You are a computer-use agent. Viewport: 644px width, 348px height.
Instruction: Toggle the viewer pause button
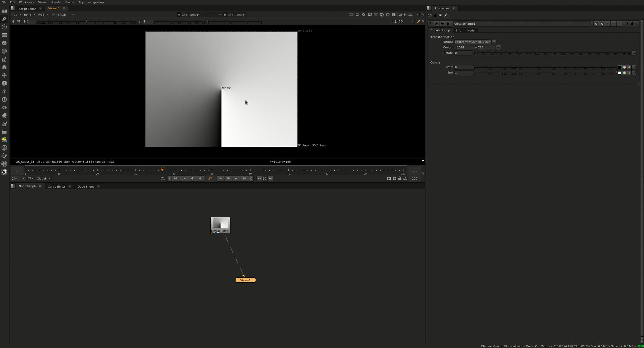click(394, 15)
